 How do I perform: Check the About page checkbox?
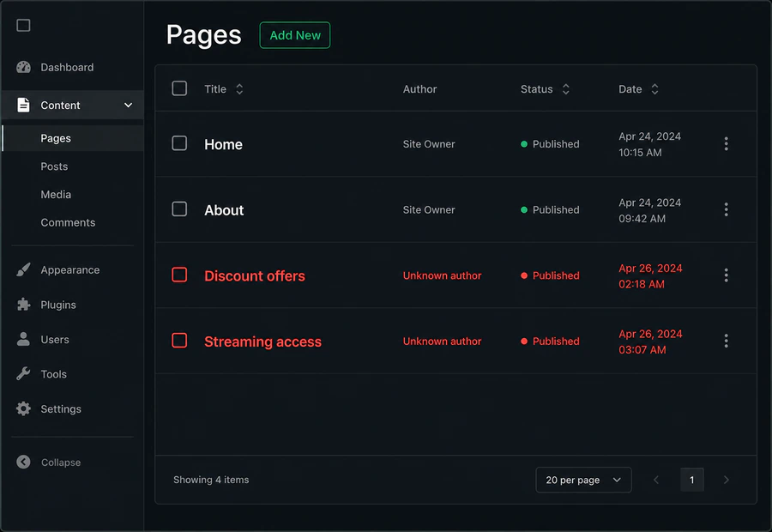click(x=179, y=209)
